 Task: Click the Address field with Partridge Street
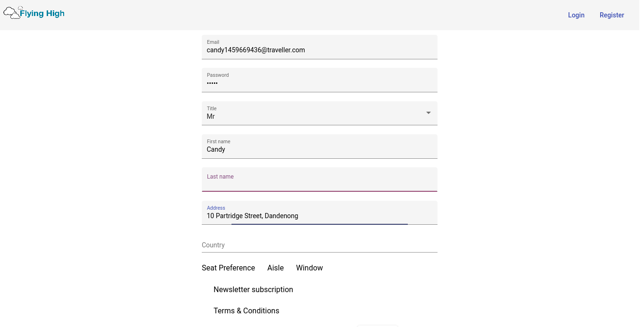[x=320, y=213]
